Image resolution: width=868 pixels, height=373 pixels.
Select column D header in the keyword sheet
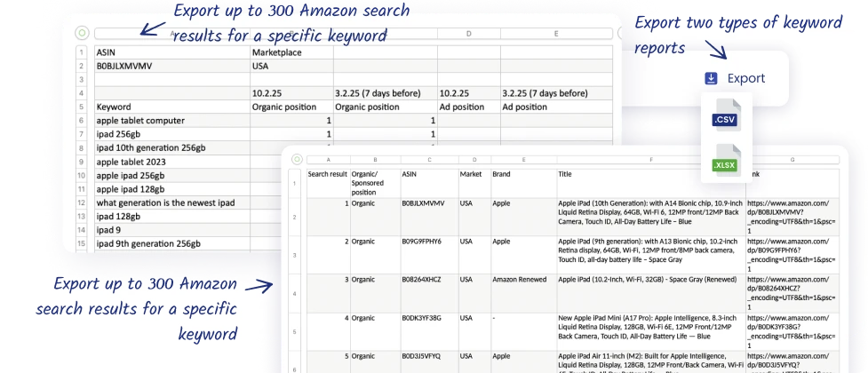pos(468,34)
